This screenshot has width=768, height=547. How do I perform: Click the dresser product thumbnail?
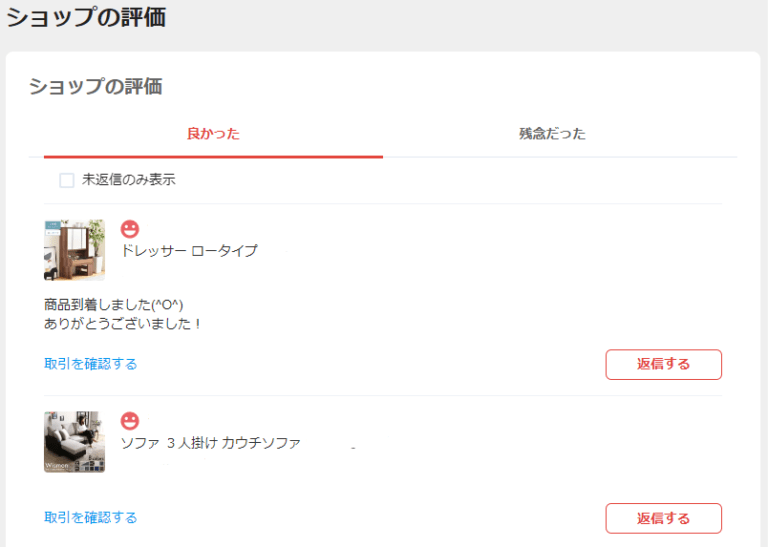tap(74, 250)
